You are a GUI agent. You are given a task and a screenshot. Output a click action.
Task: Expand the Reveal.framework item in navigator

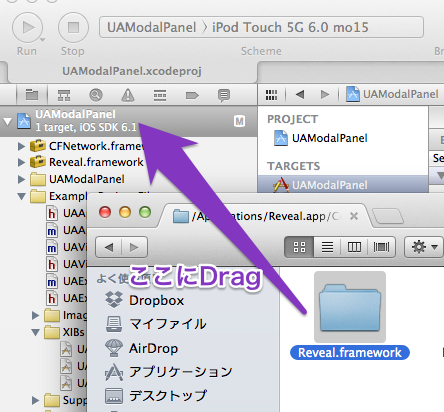point(21,162)
